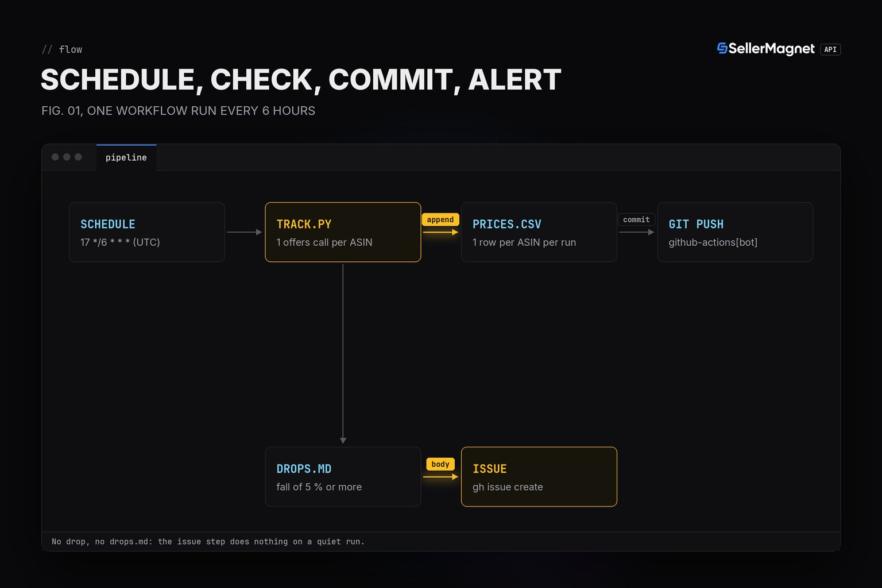Click the SCHEDULE node card

(147, 232)
